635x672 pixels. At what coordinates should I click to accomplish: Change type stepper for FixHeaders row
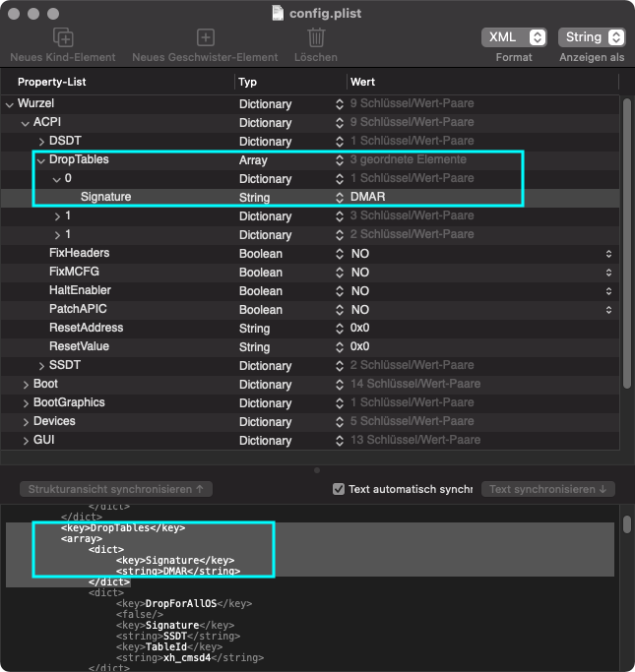(x=340, y=254)
